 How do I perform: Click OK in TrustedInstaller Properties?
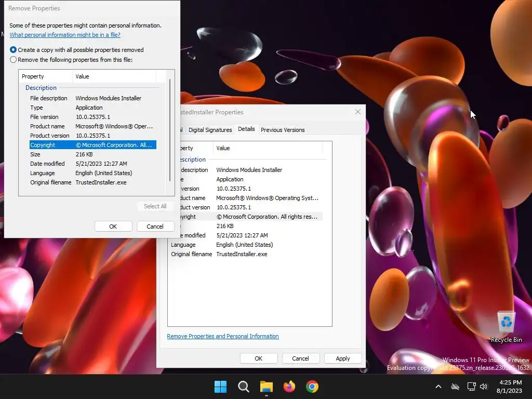tap(259, 358)
